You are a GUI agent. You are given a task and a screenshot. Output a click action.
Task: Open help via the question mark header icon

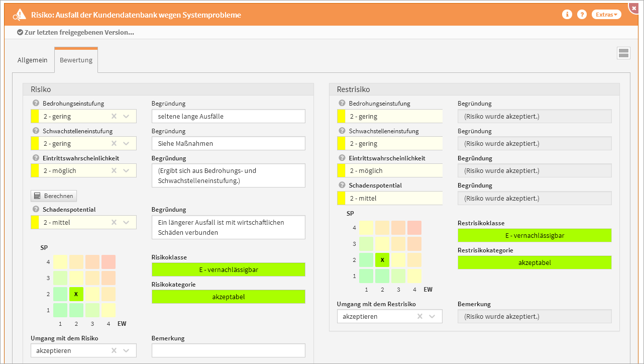[582, 15]
